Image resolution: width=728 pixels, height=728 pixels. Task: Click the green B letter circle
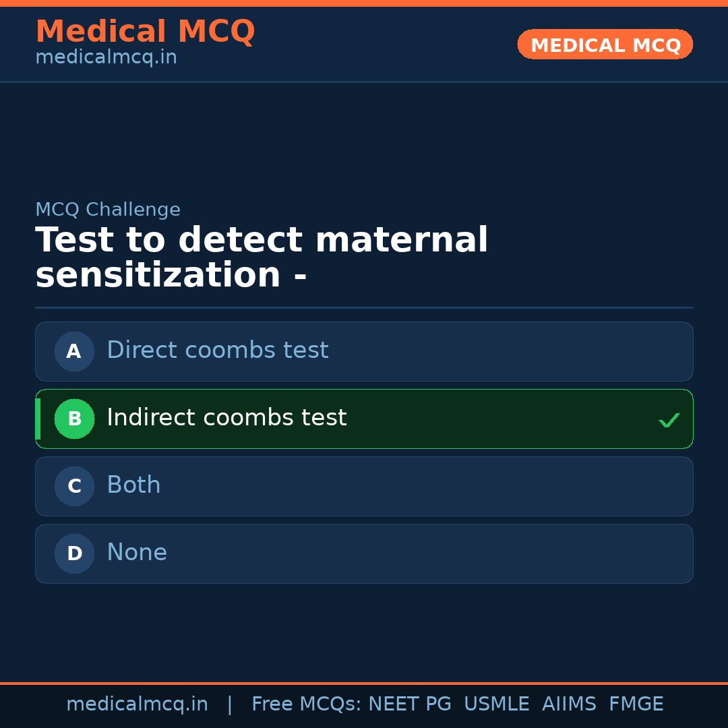[x=74, y=419]
